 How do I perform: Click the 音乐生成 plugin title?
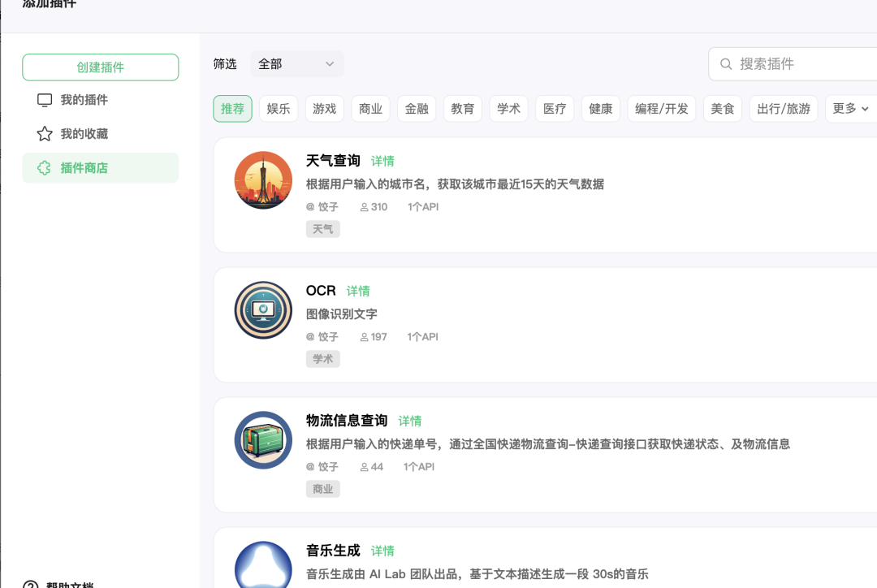(x=333, y=550)
